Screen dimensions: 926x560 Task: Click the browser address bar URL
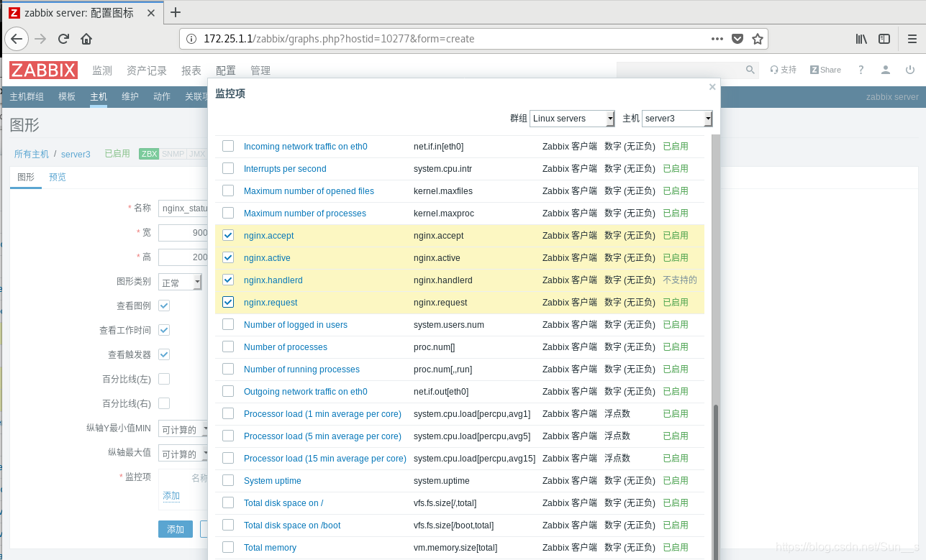pos(339,39)
